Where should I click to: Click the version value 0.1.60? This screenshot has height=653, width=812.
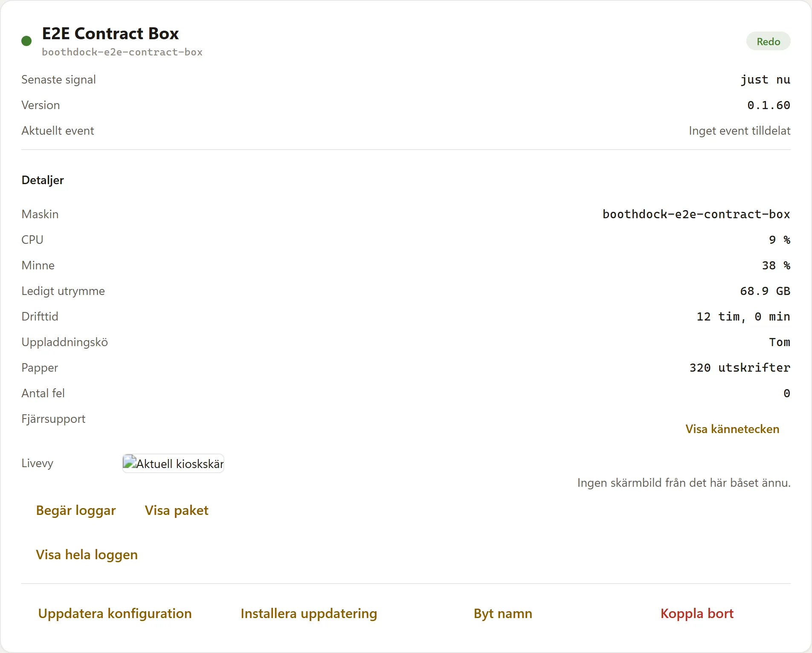768,105
